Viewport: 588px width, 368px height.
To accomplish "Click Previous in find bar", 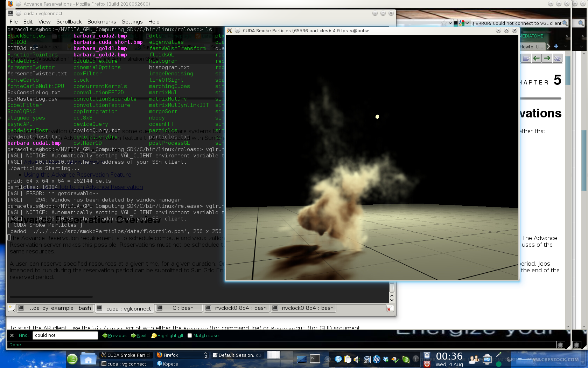I will click(114, 335).
